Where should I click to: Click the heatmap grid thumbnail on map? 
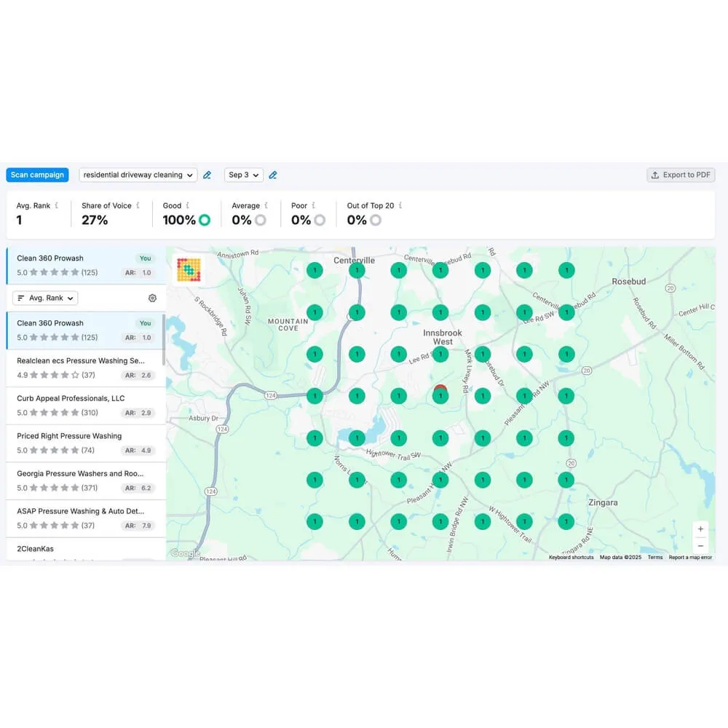[x=189, y=270]
